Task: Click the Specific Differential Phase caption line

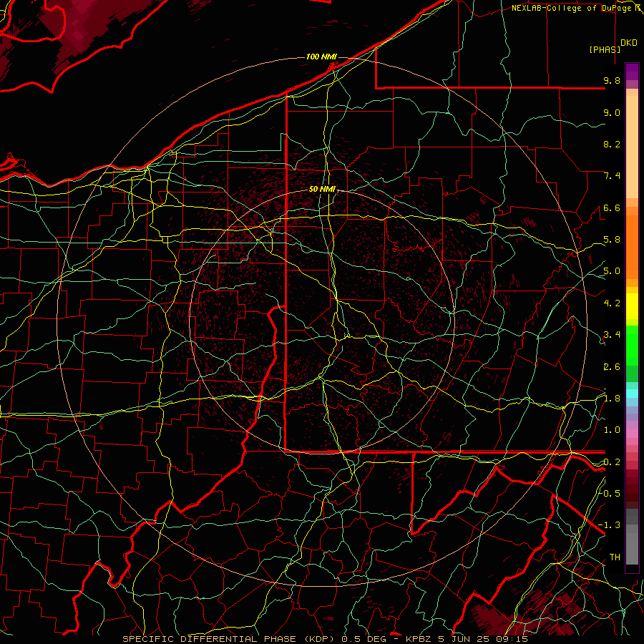Action: pyautogui.click(x=325, y=639)
